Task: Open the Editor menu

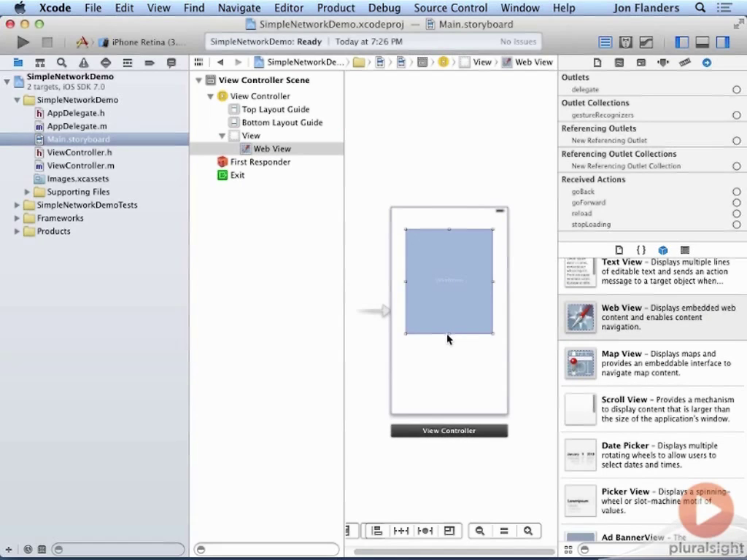Action: (289, 8)
